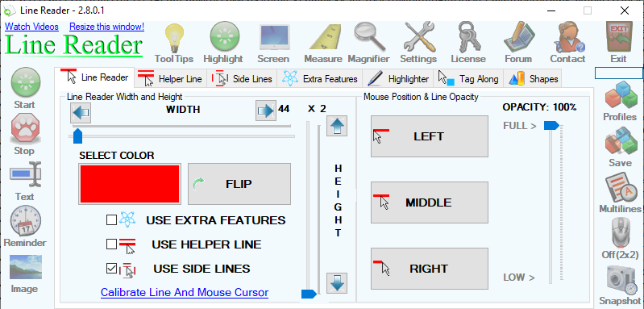The height and width of the screenshot is (309, 644).
Task: Launch the Magnifier tool
Action: coord(369,37)
